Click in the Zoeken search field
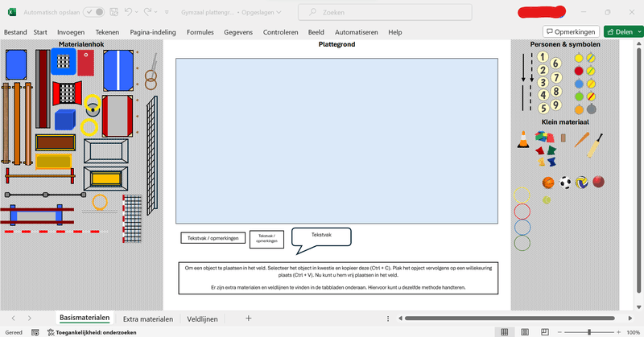 385,12
